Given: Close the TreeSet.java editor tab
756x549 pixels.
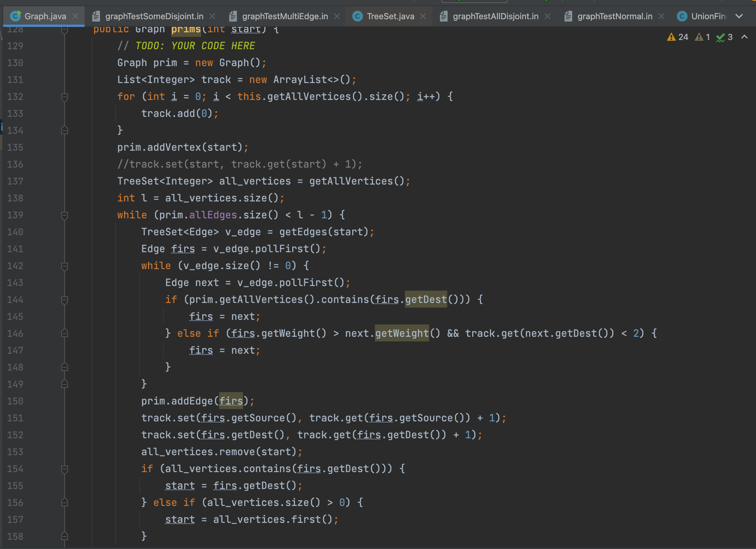Looking at the screenshot, I should tap(423, 16).
